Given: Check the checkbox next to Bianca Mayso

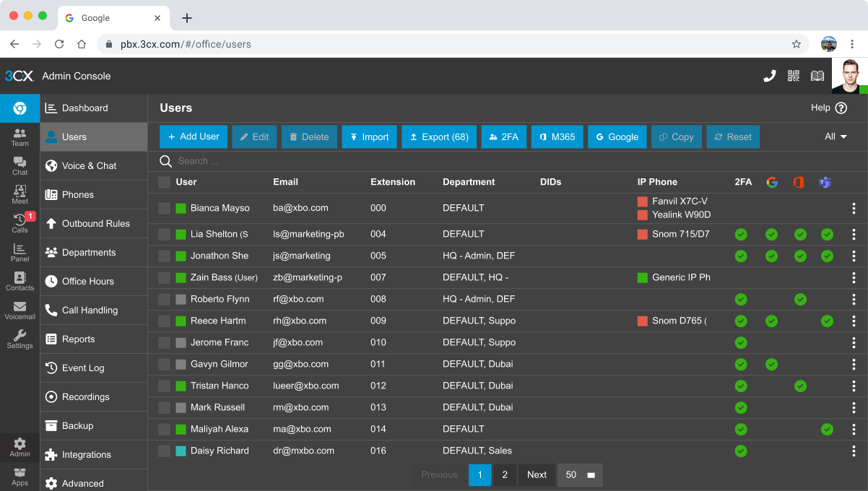Looking at the screenshot, I should 164,208.
